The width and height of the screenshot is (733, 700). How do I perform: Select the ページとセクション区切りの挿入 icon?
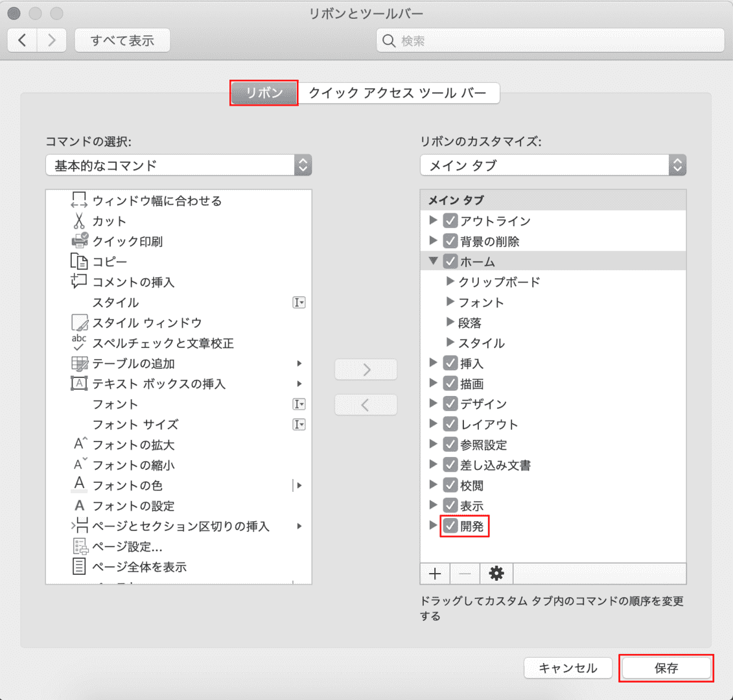(80, 526)
